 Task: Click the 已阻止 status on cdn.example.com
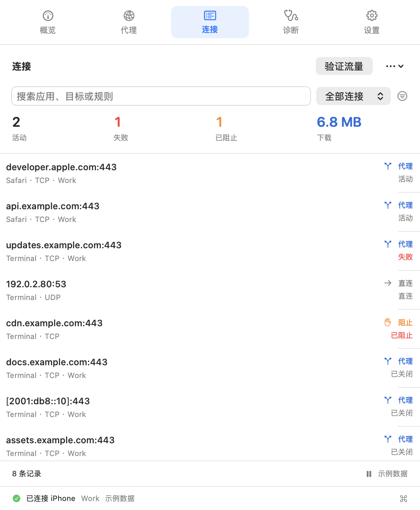coord(402,335)
